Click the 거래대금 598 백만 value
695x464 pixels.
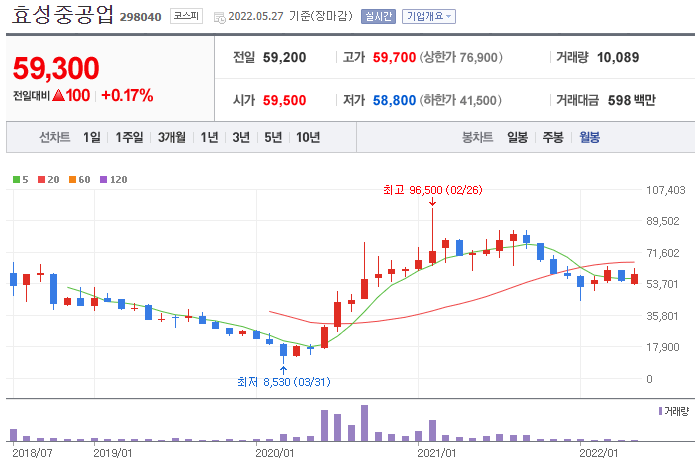click(x=631, y=101)
